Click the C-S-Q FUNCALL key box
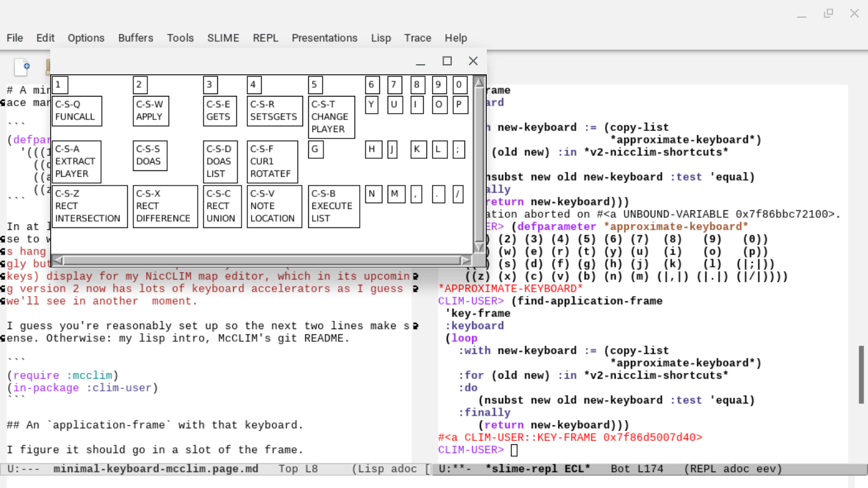The width and height of the screenshot is (868, 488). pos(76,111)
